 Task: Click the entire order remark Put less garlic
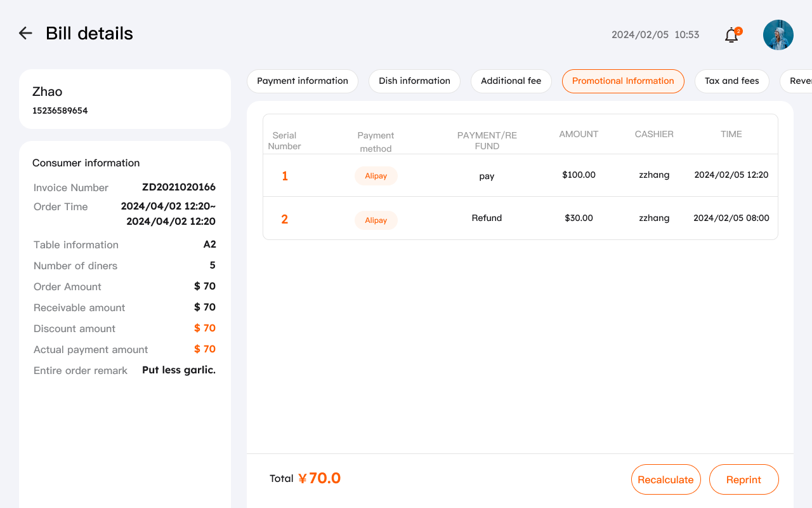tap(178, 370)
